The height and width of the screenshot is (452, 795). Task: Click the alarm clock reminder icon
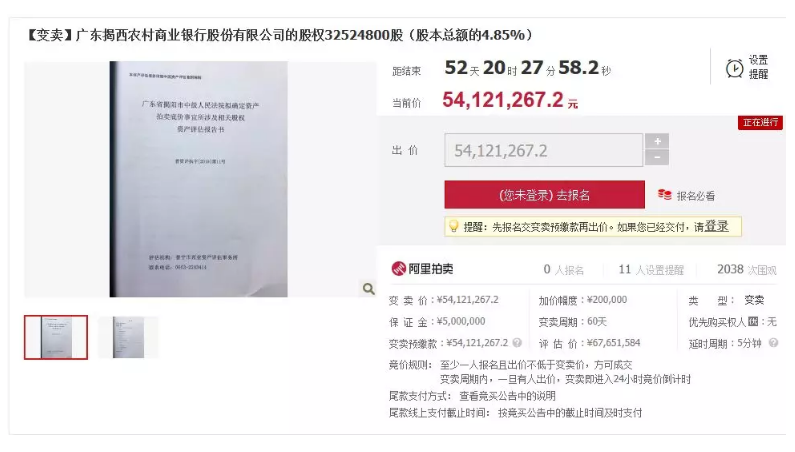coord(734,68)
